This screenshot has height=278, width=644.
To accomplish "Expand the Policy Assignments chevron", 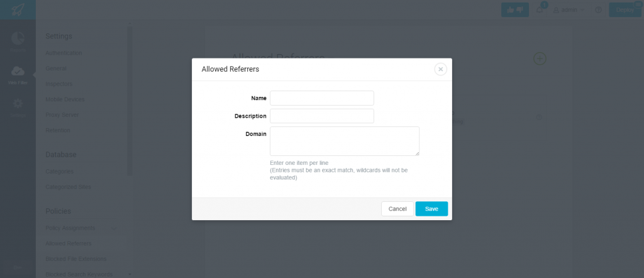I will pos(114,228).
